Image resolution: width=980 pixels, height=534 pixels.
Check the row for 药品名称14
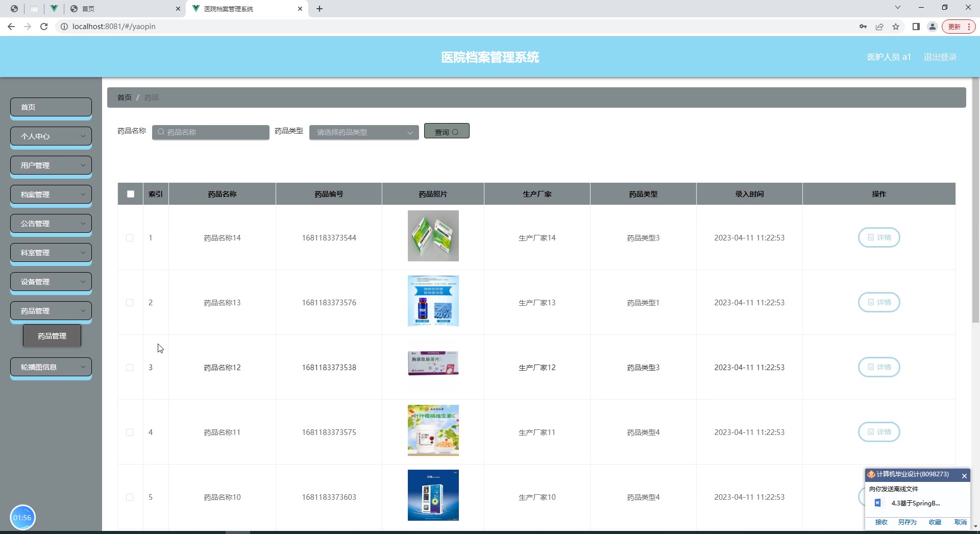point(130,238)
